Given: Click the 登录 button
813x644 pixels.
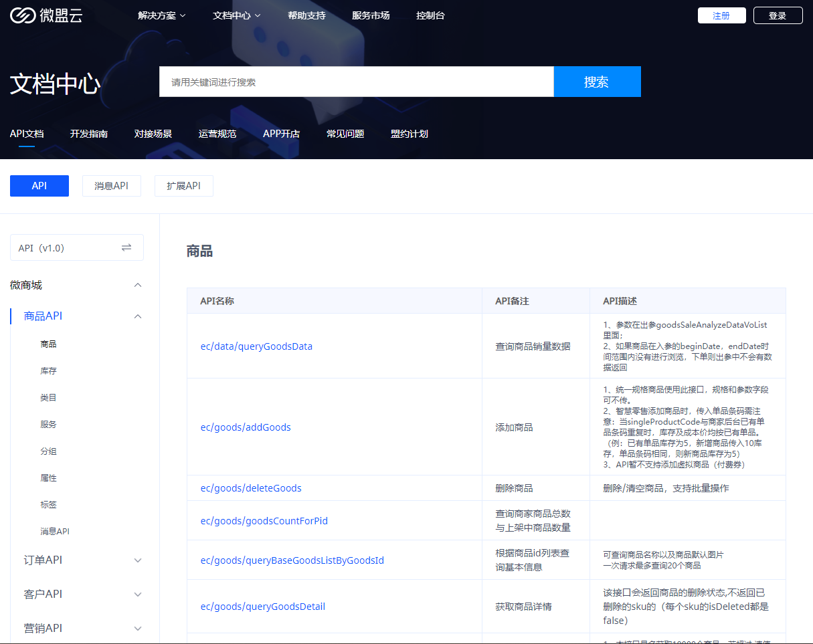Looking at the screenshot, I should pyautogui.click(x=778, y=15).
